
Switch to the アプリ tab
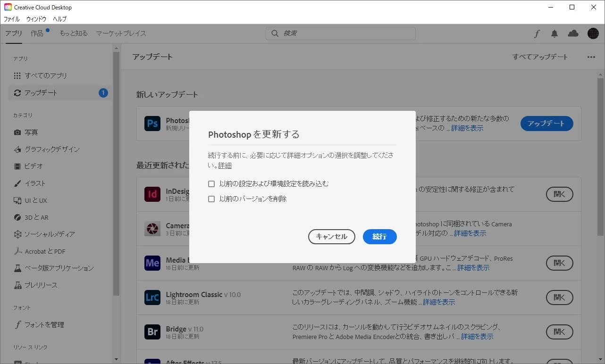click(x=14, y=33)
